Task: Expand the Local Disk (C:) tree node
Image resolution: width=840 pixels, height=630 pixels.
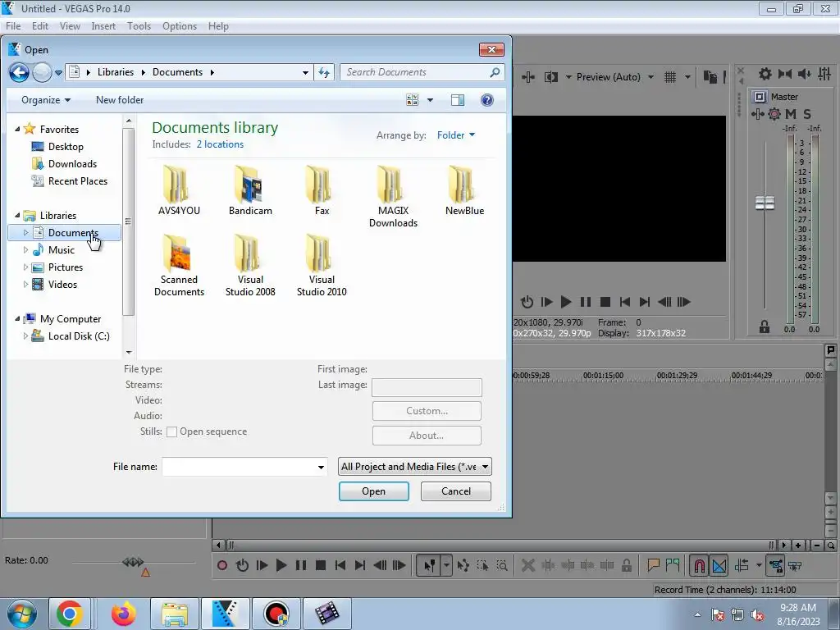Action: (25, 336)
